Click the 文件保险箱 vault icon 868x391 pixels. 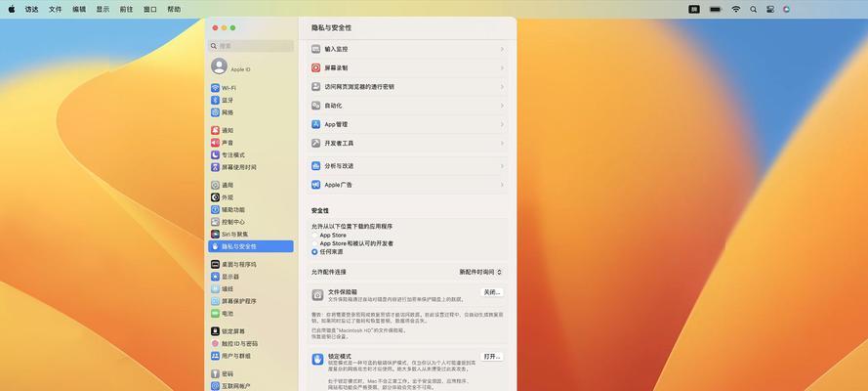(x=317, y=295)
